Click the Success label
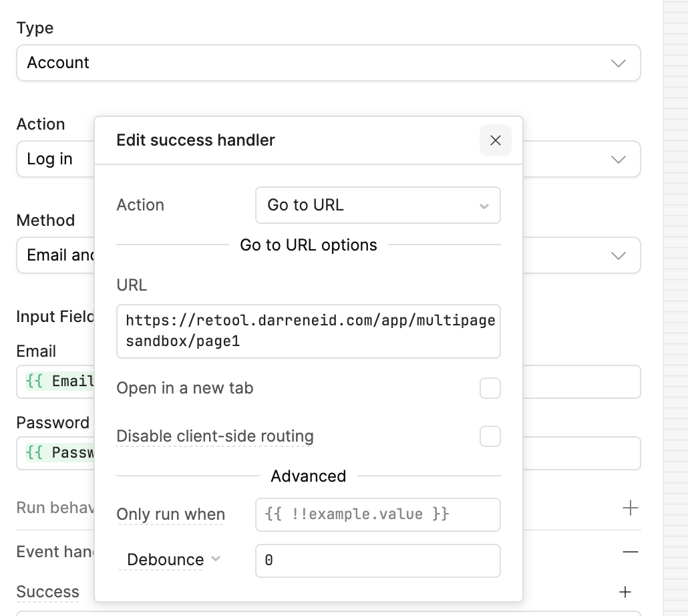The width and height of the screenshot is (688, 616). click(x=47, y=592)
